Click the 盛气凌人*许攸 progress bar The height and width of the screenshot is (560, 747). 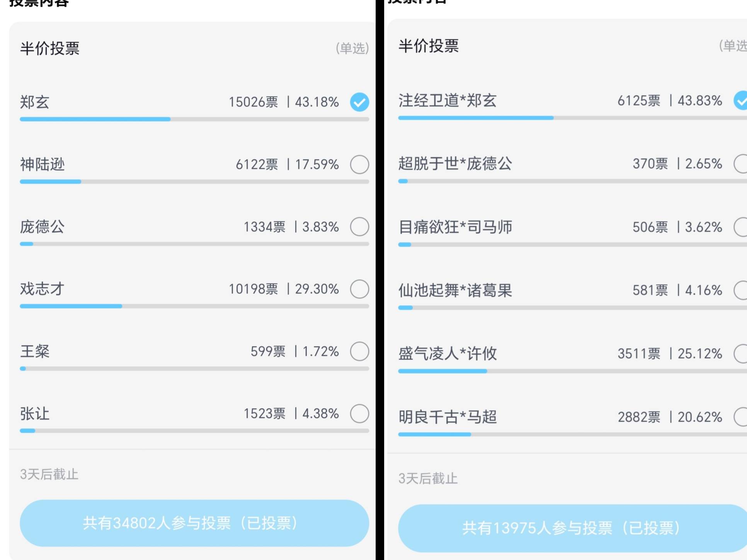click(x=572, y=371)
